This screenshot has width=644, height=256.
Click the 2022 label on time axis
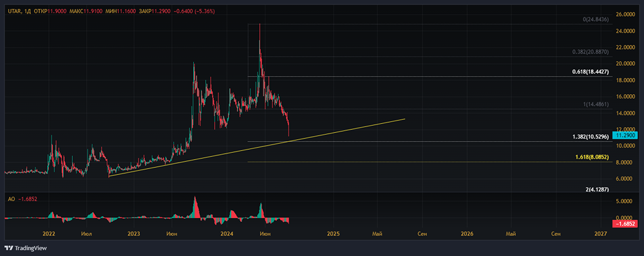[49, 234]
